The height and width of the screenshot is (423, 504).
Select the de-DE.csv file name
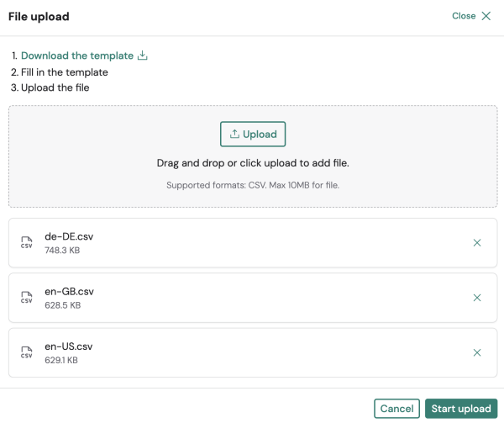point(69,236)
